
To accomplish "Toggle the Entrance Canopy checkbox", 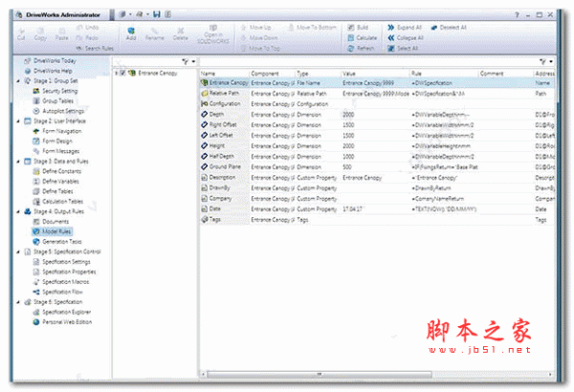I will point(123,73).
